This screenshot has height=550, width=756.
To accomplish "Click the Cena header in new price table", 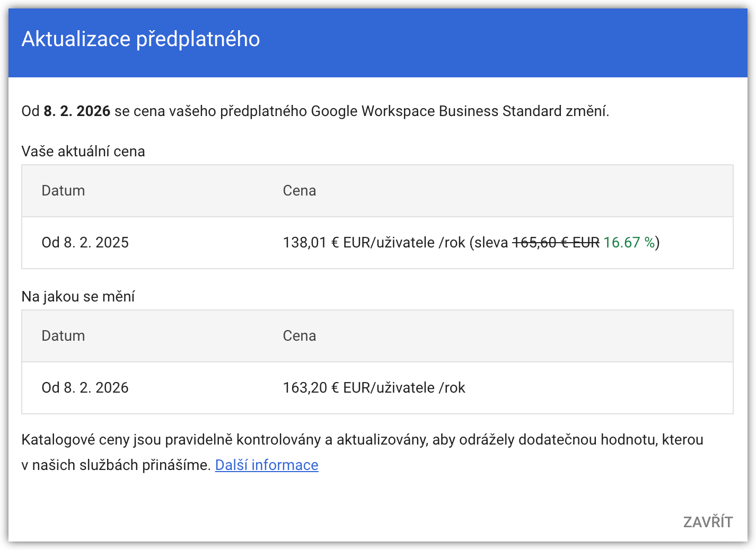I will pyautogui.click(x=300, y=336).
